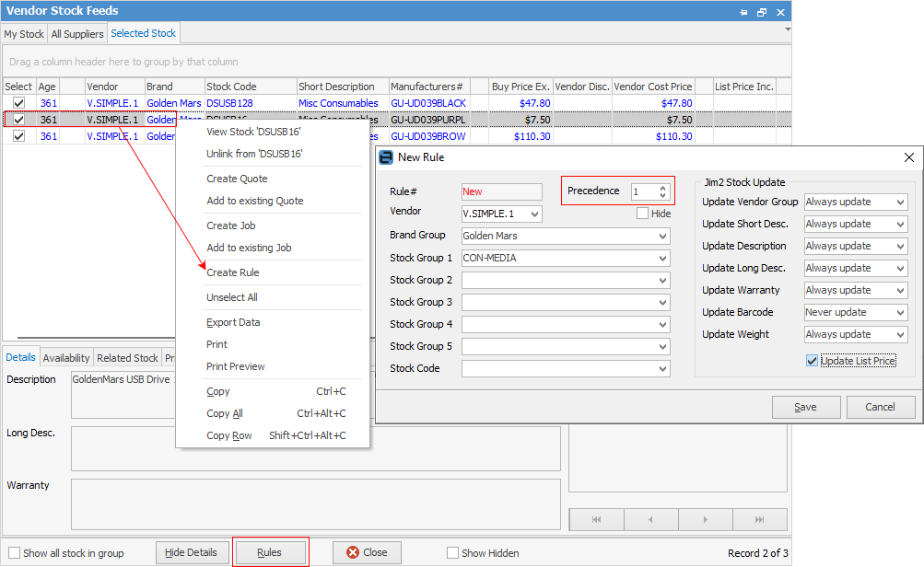Save the new rule
Image resolution: width=924 pixels, height=567 pixels.
point(805,407)
